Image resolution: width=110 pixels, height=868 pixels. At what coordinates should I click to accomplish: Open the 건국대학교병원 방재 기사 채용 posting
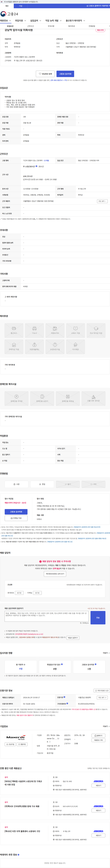[22, 806]
